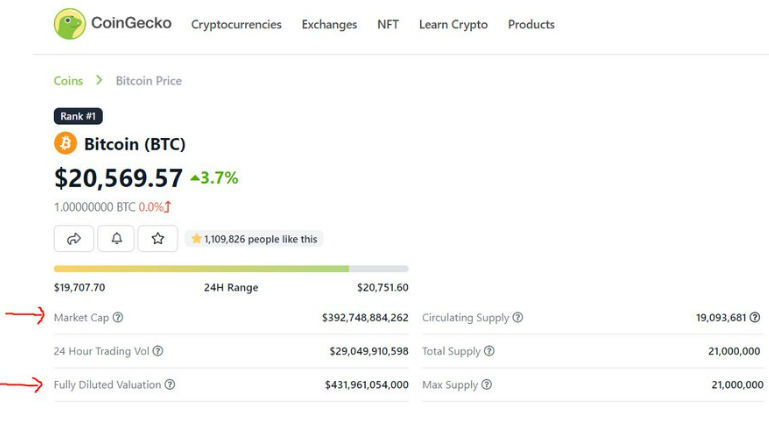769x430 pixels.
Task: Click the 24H Range progress bar
Action: [x=231, y=269]
